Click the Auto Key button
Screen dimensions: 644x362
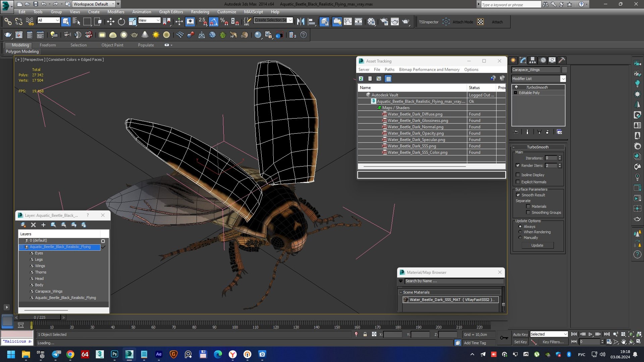[520, 334]
